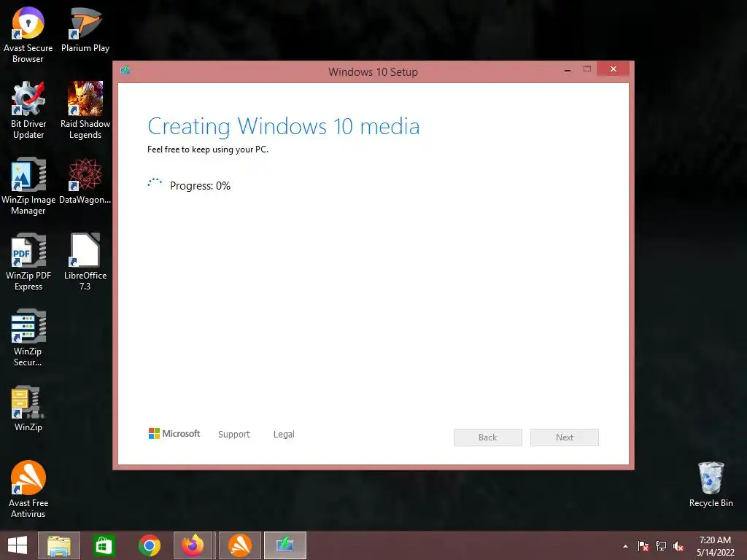The height and width of the screenshot is (560, 747).
Task: Open the Windows Store taskbar icon
Action: click(104, 545)
